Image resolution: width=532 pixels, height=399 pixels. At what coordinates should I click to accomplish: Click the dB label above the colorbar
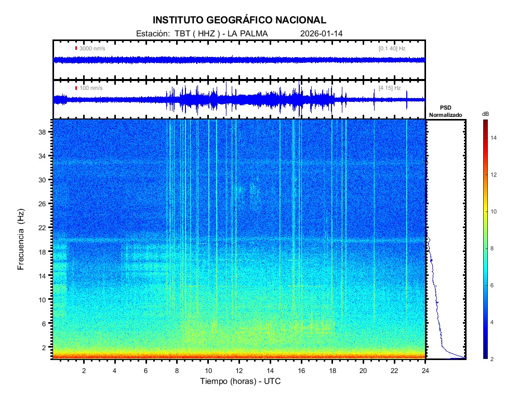pyautogui.click(x=485, y=113)
